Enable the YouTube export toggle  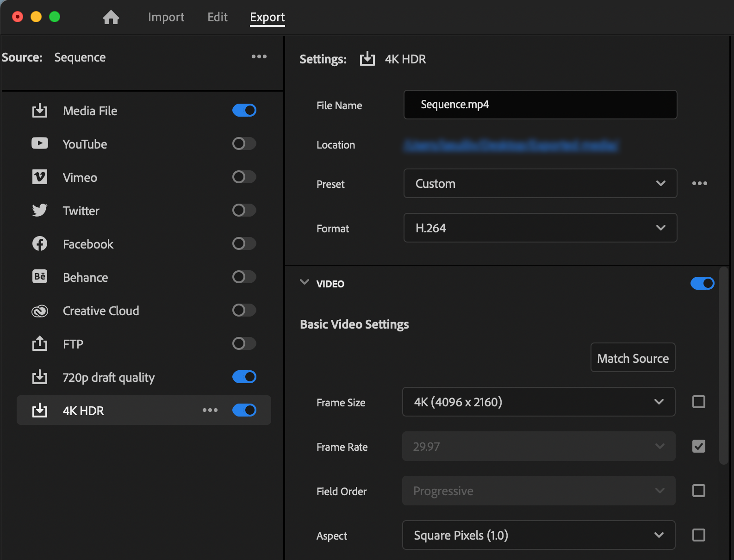tap(244, 143)
